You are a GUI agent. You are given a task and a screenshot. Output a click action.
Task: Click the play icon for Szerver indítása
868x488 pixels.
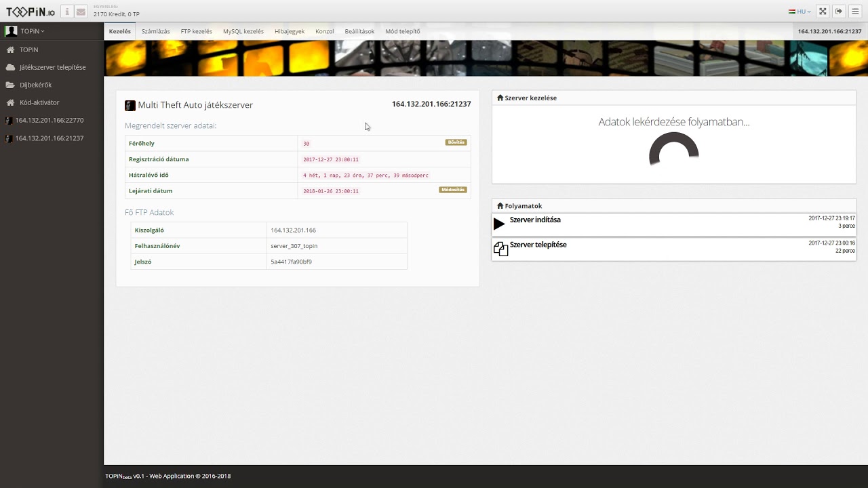pyautogui.click(x=500, y=224)
